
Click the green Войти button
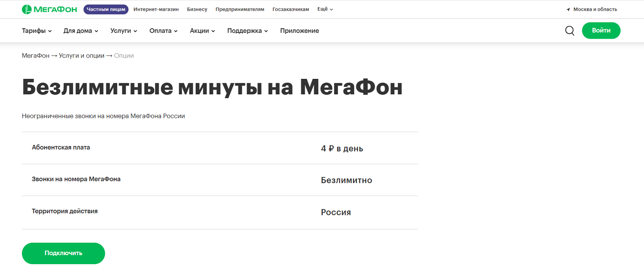click(601, 30)
